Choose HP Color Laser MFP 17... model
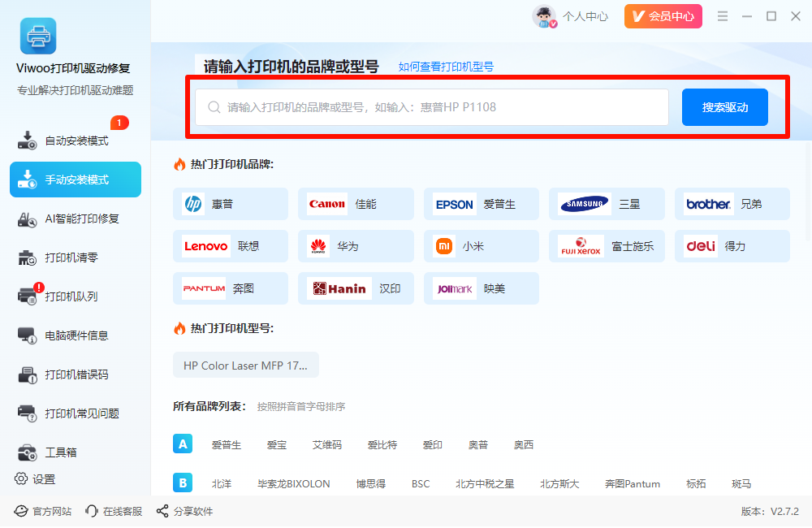This screenshot has height=528, width=812. [246, 366]
